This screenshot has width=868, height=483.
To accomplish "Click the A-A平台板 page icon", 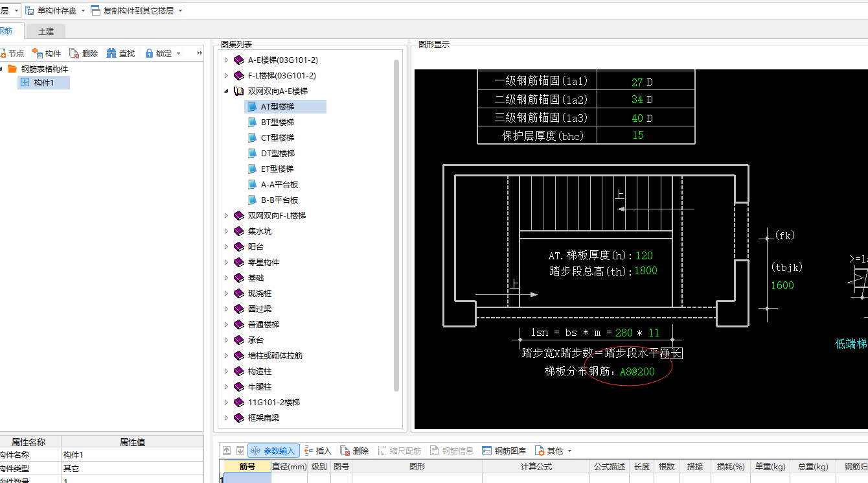I will (x=253, y=184).
